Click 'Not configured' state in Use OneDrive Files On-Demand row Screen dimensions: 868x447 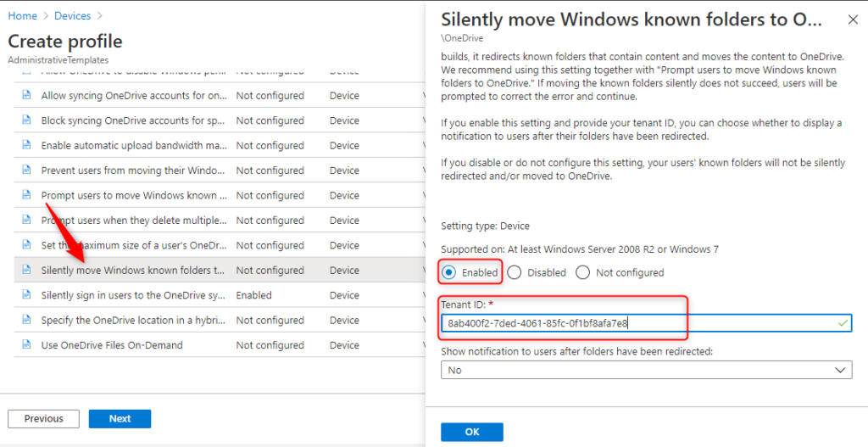click(x=270, y=345)
